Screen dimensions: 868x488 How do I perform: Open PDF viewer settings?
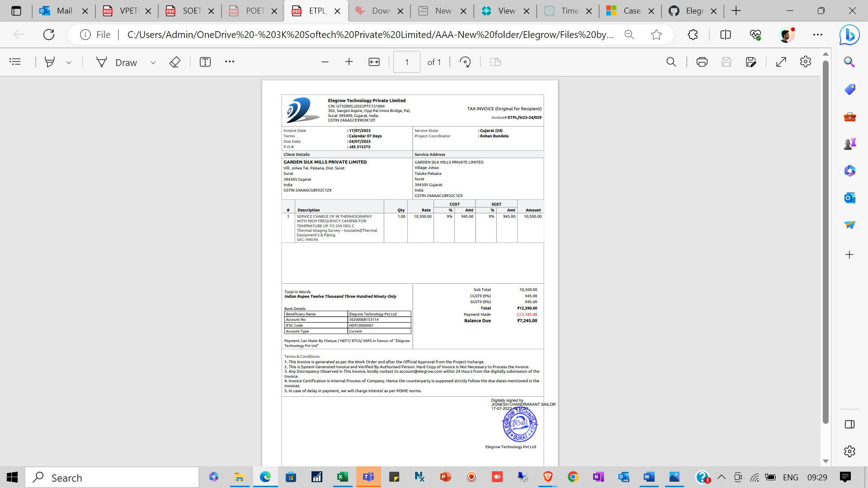(805, 62)
